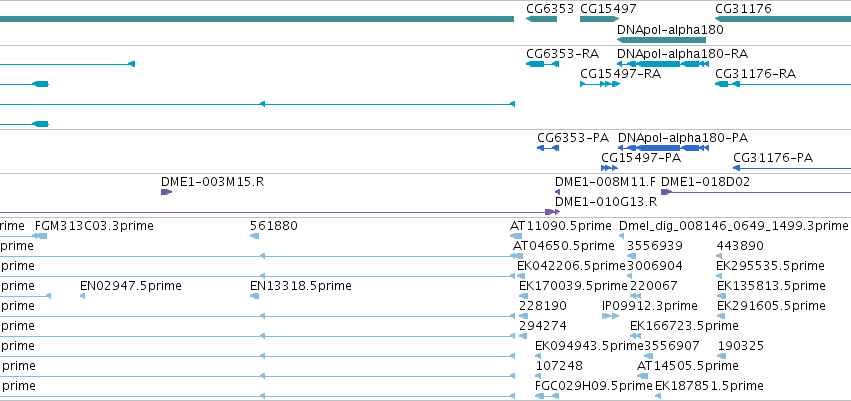The height and width of the screenshot is (401, 851).
Task: Select EST AT04650.5prime label
Action: 563,246
